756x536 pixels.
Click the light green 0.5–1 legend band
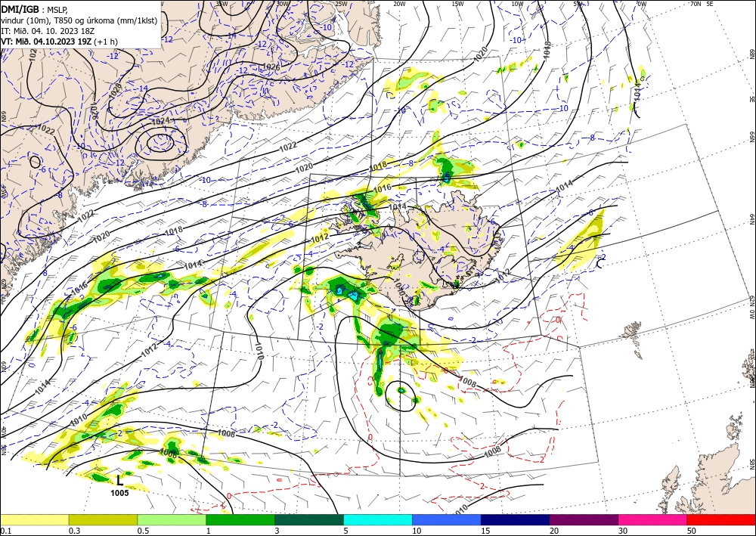coord(172,519)
